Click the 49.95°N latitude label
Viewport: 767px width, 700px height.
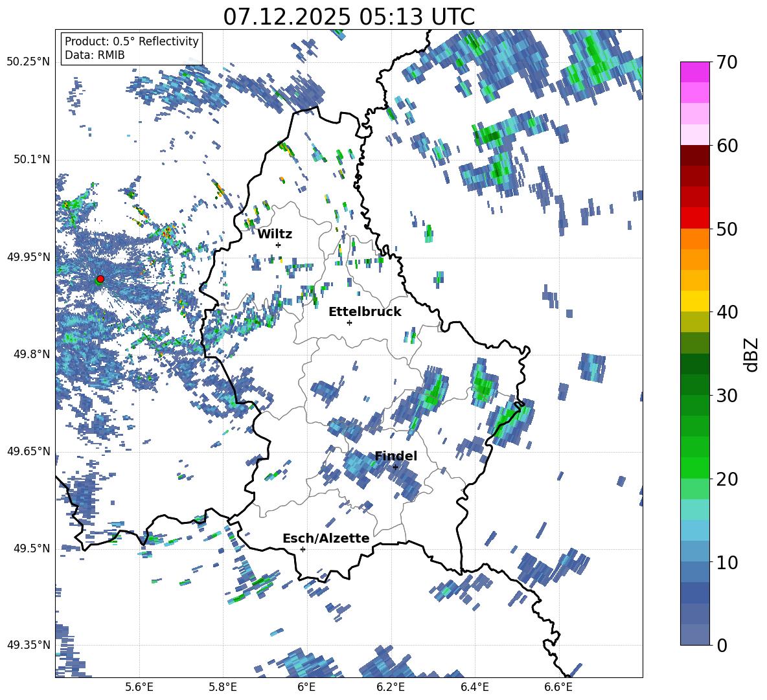pyautogui.click(x=29, y=257)
